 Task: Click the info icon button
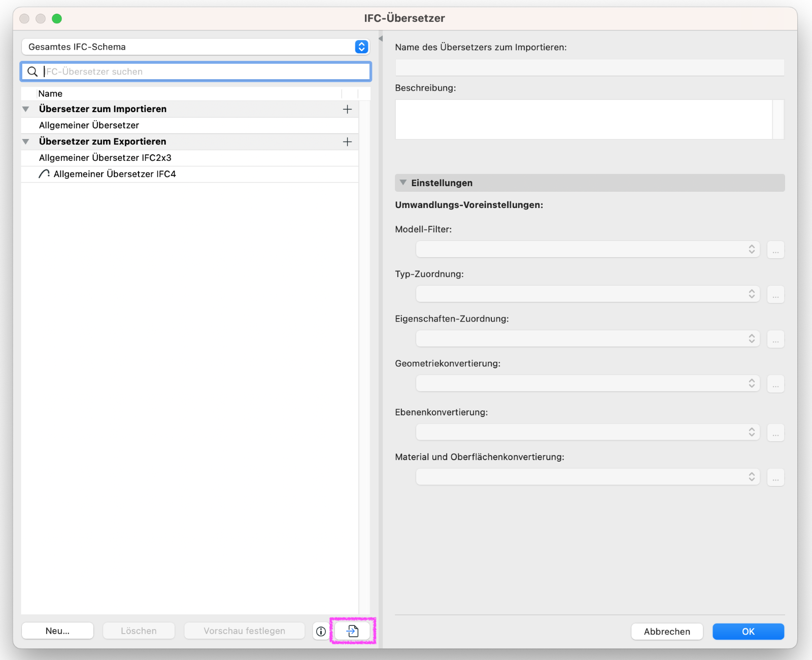point(321,631)
